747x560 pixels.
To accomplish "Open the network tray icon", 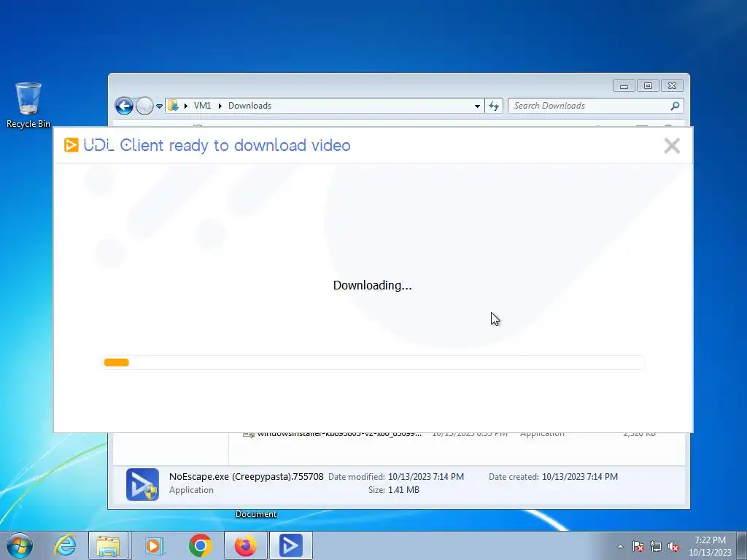I will [x=656, y=546].
